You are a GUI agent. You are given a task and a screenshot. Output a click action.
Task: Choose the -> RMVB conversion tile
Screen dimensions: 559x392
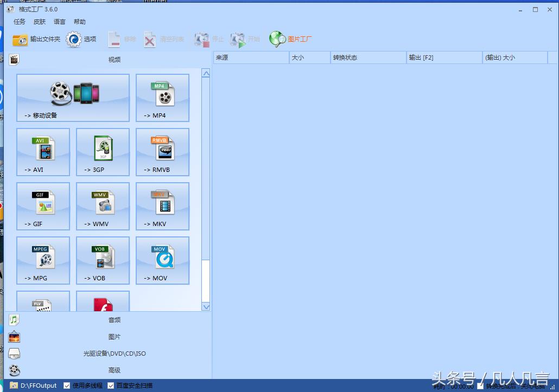coord(163,152)
